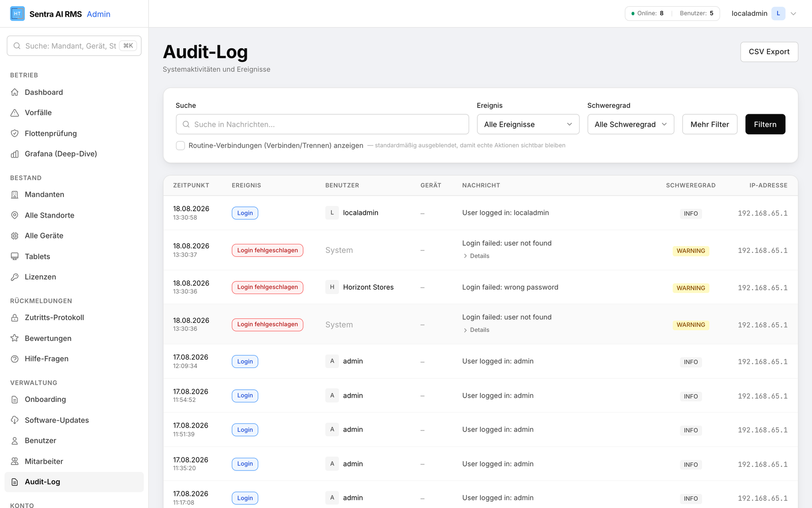Screen dimensions: 812x508
Task: Focus the Suche in Nachrichten field
Action: 322,124
